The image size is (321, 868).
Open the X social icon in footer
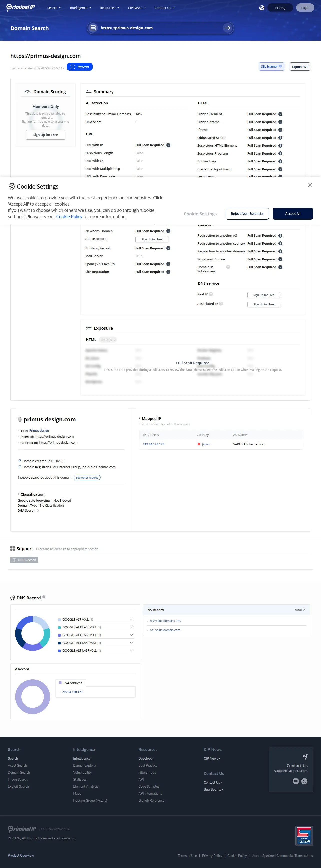tap(304, 781)
